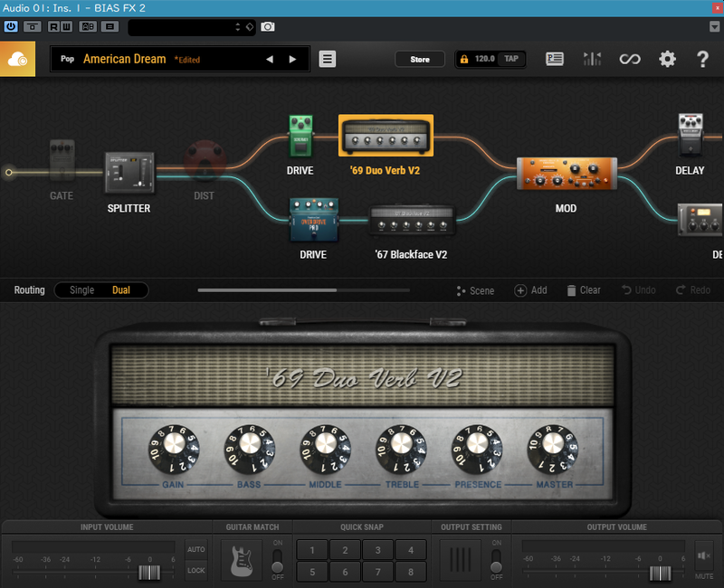Click the PRESENCE knob on the amp
724x588 pixels.
click(477, 449)
